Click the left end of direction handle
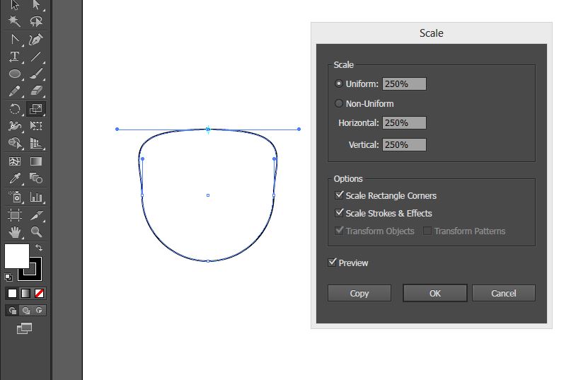 coord(117,129)
